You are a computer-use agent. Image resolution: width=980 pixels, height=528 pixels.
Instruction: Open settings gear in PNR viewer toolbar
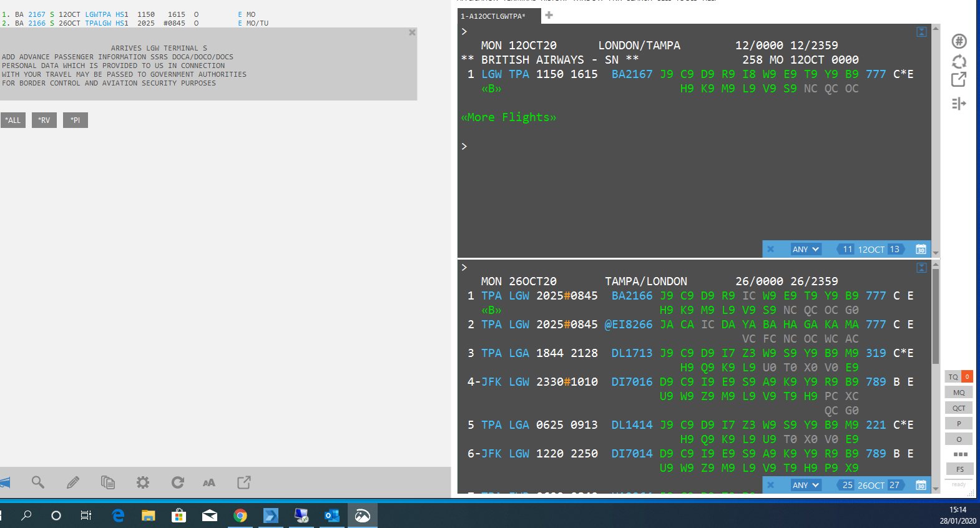(143, 482)
